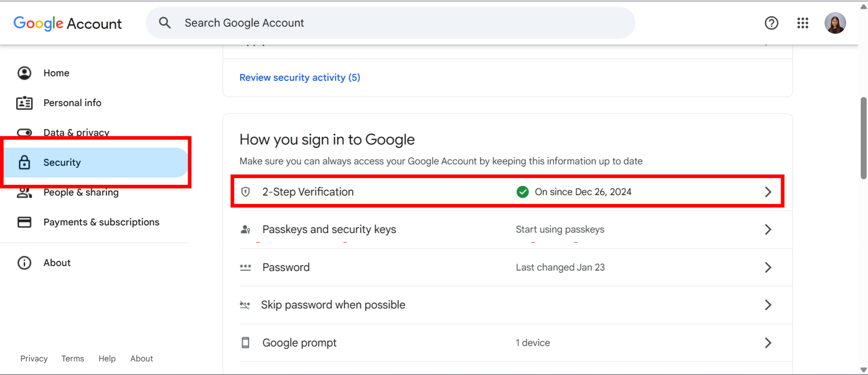868x375 pixels.
Task: Click the Google prompt phone icon
Action: (246, 343)
